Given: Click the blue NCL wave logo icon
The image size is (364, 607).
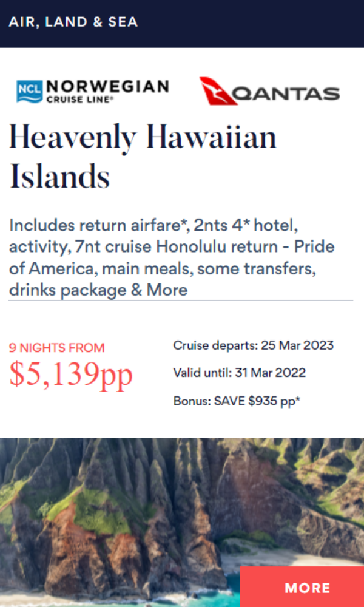Looking at the screenshot, I should point(29,92).
